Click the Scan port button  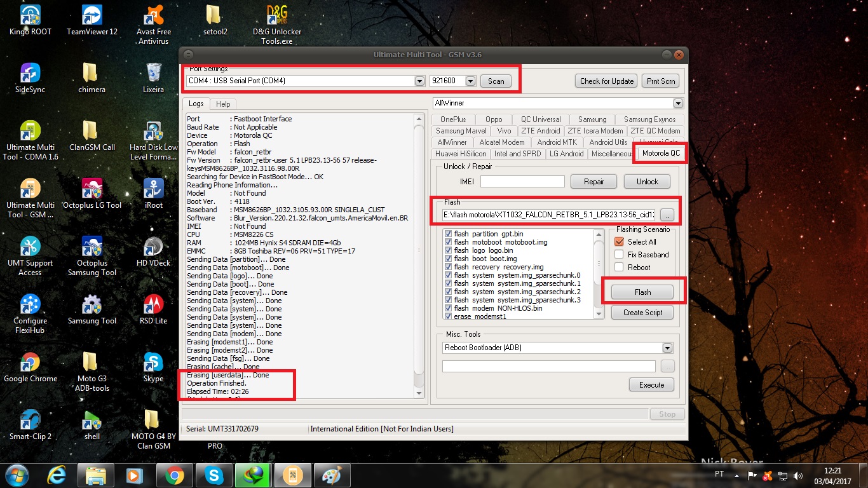[496, 81]
